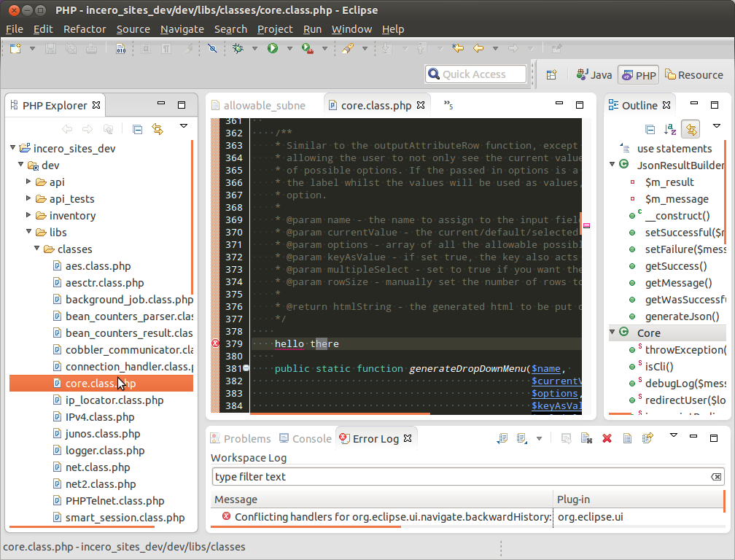Click the Quick Access search field
Viewport: 735px width, 560px height.
[475, 74]
